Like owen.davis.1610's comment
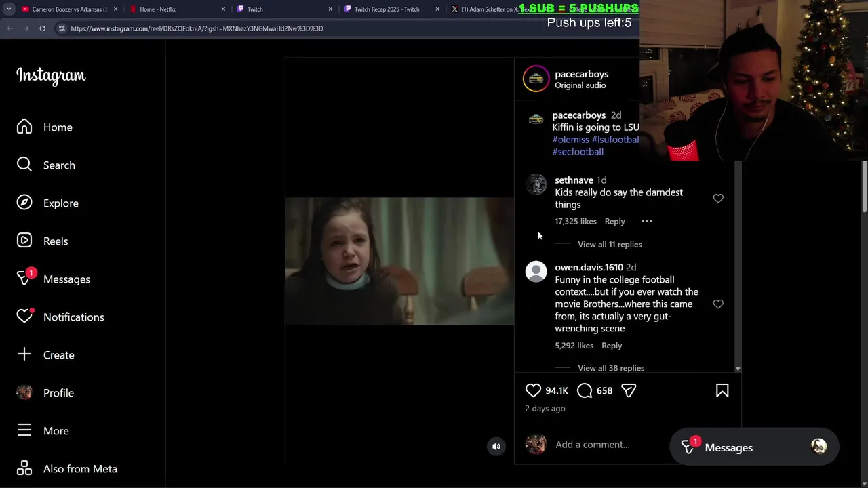 click(x=718, y=304)
